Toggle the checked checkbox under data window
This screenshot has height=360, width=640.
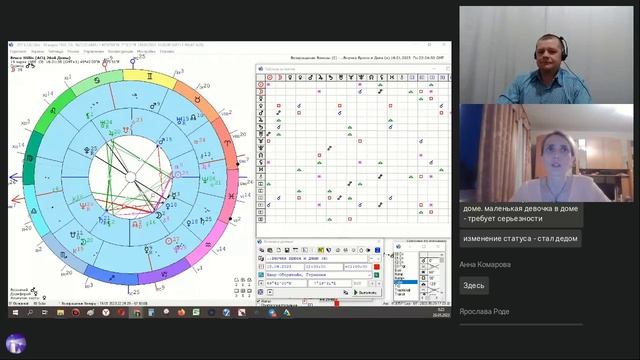[x=258, y=301]
